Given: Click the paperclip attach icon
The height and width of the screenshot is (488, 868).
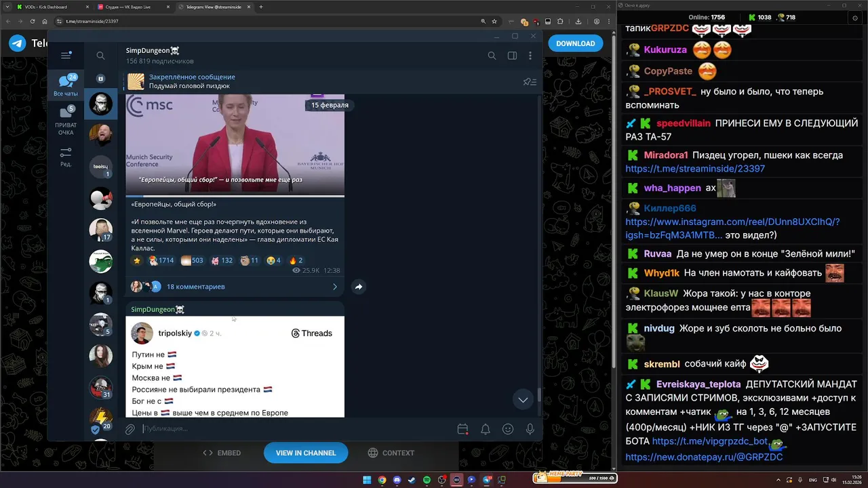Looking at the screenshot, I should click(130, 429).
